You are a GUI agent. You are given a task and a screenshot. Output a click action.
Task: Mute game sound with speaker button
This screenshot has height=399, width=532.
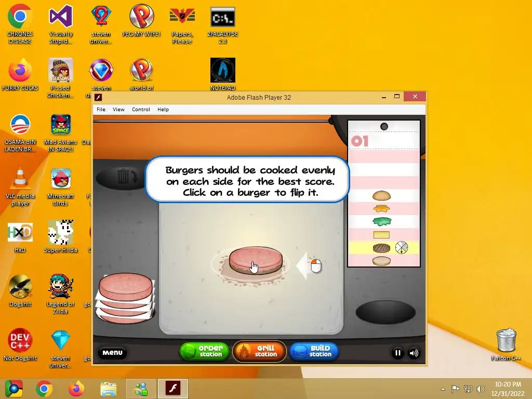click(x=414, y=353)
